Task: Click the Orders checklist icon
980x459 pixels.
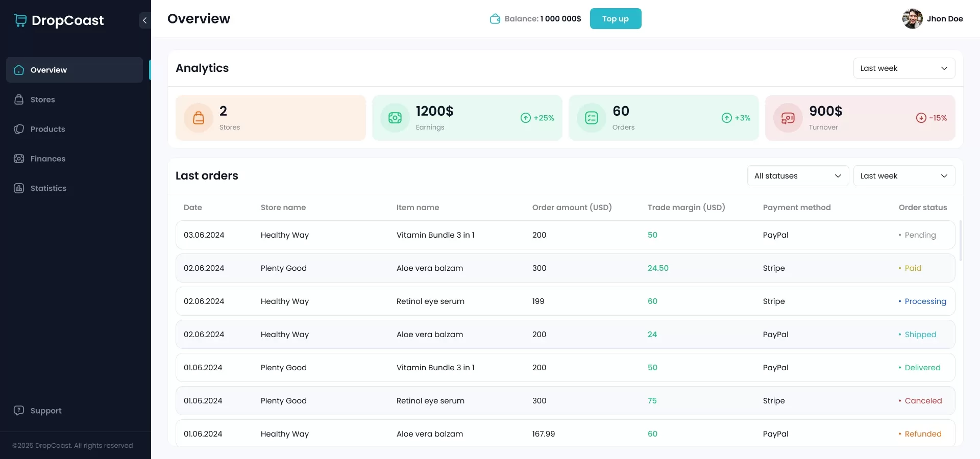Action: coord(592,118)
